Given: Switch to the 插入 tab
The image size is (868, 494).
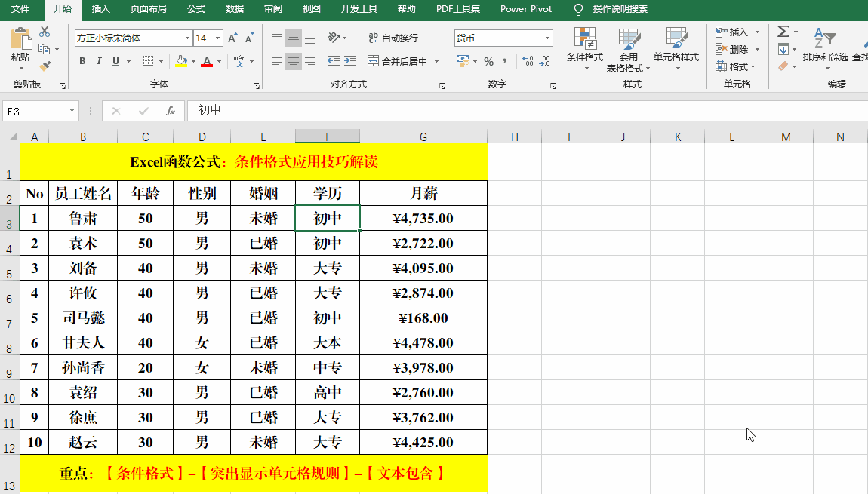Looking at the screenshot, I should (100, 9).
